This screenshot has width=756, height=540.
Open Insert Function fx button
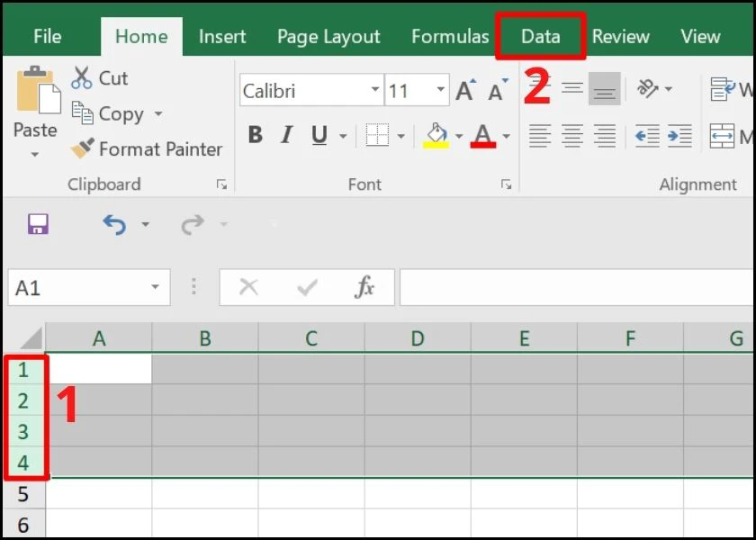point(364,287)
